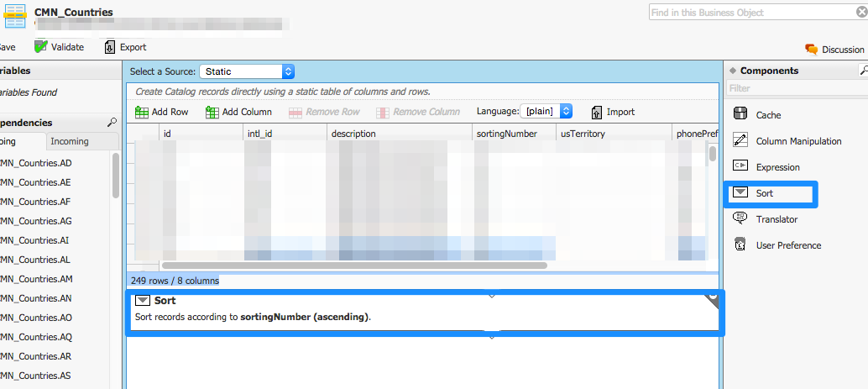
Task: Click the usTerritory column header
Action: click(x=614, y=134)
